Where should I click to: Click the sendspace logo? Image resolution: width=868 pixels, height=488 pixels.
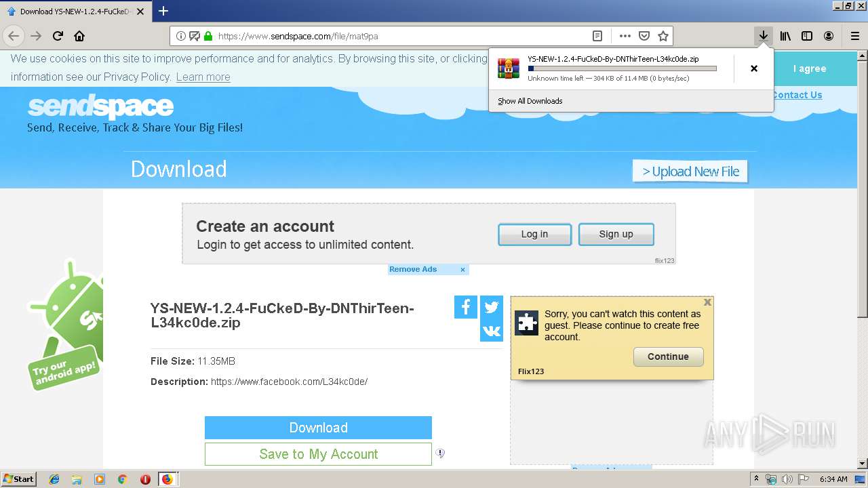(100, 107)
